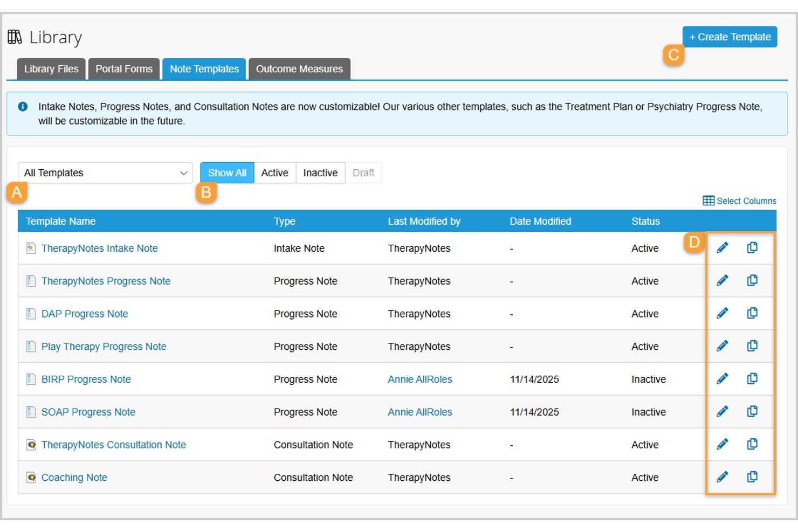Viewport: 798px width, 532px height.
Task: Duplicate the DAP Progress Note template
Action: (752, 313)
